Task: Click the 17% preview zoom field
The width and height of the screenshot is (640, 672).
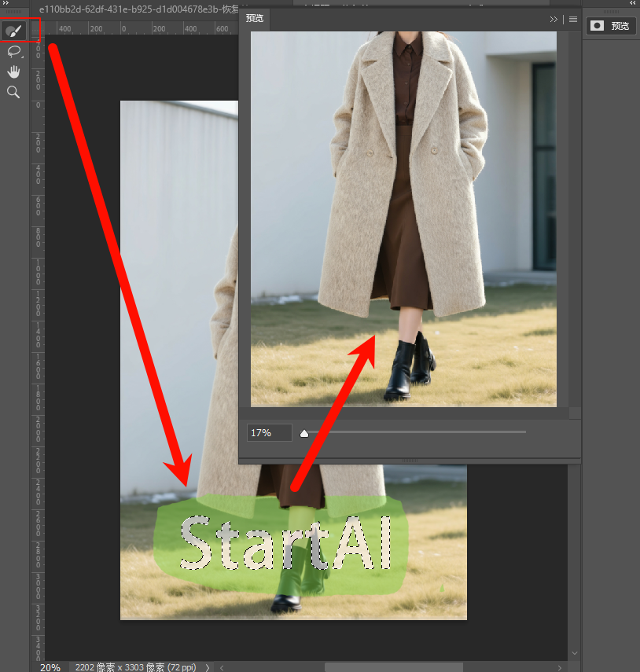Action: (269, 433)
